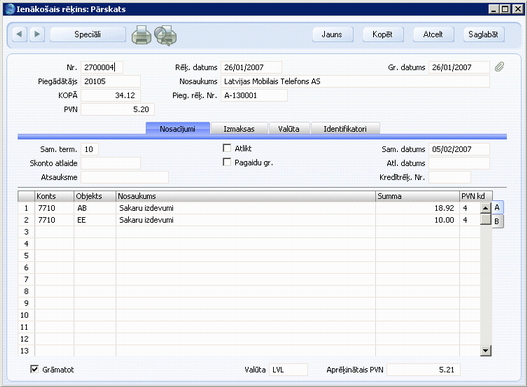The width and height of the screenshot is (527, 387).
Task: Close the Ienākošais rēķins window
Action: [x=518, y=9]
